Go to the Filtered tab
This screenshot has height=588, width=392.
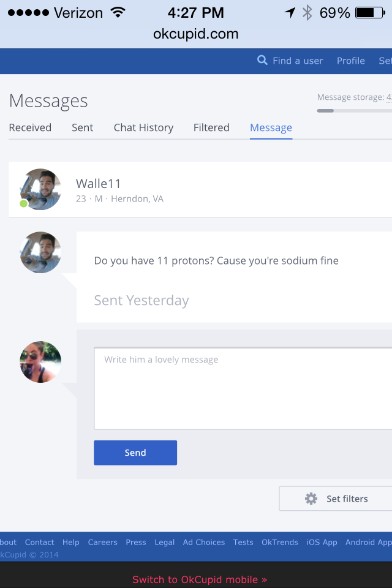[x=211, y=127]
